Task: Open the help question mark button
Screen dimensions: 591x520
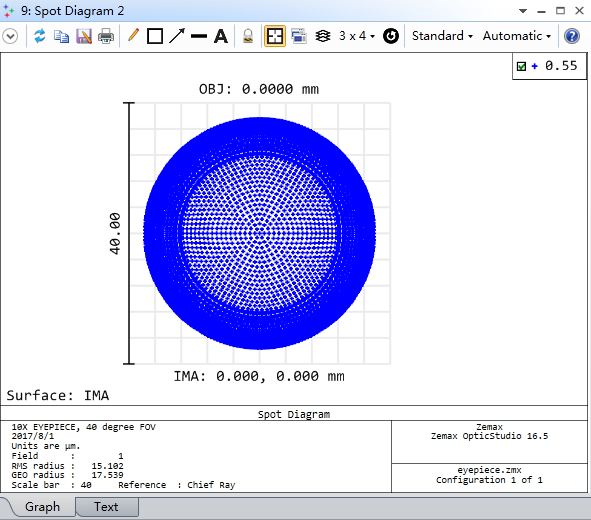Action: [572, 36]
